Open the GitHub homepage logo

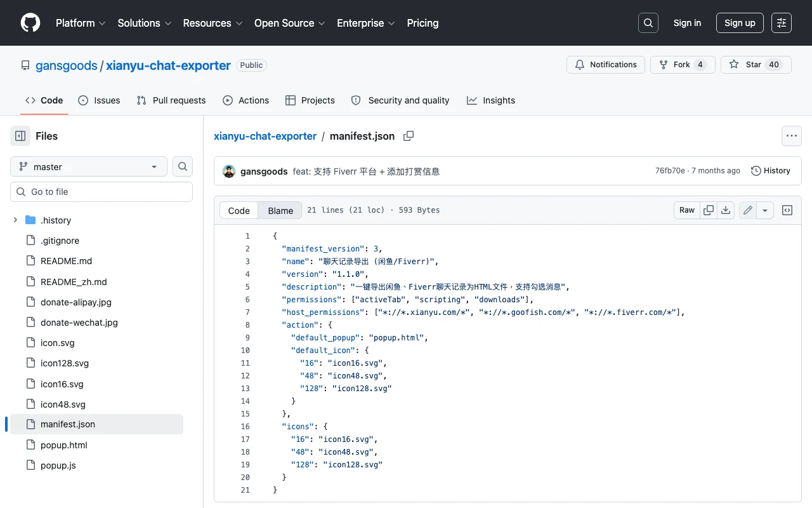[x=30, y=23]
